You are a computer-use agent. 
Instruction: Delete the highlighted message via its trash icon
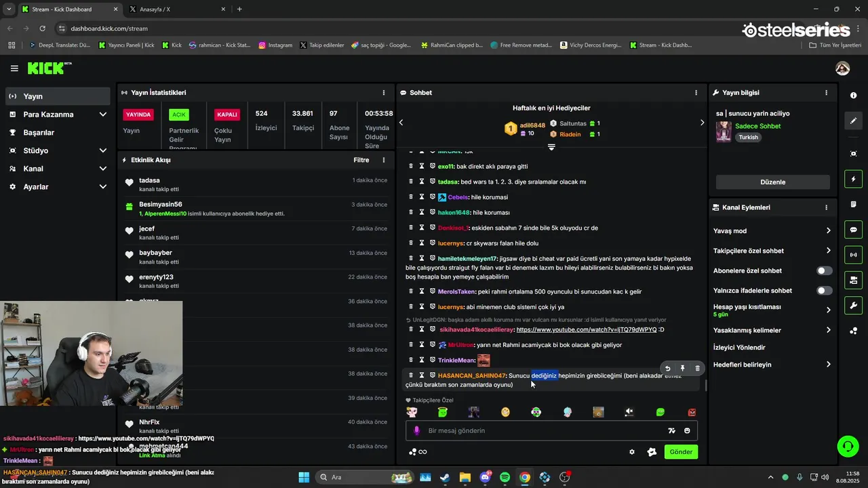coord(697,369)
